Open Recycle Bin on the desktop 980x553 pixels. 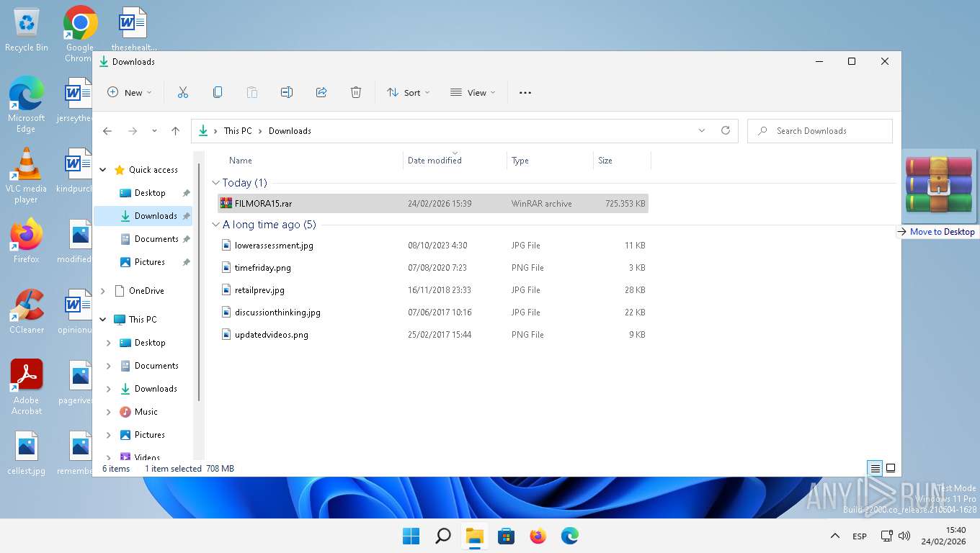[x=27, y=30]
